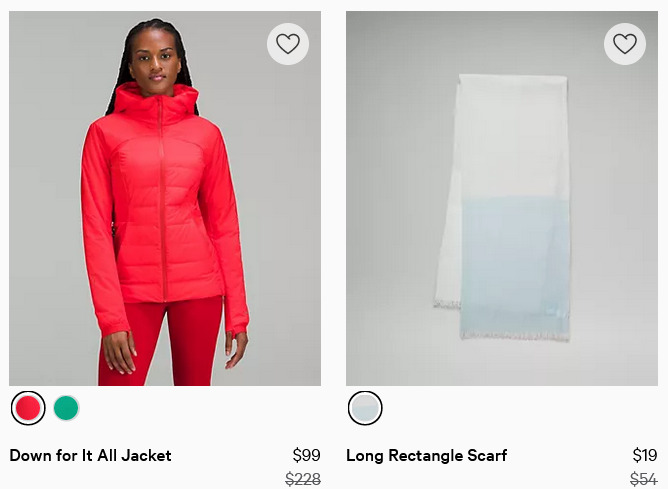Open the Long Rectangle Scarf title
This screenshot has width=668, height=489.
pyautogui.click(x=426, y=455)
